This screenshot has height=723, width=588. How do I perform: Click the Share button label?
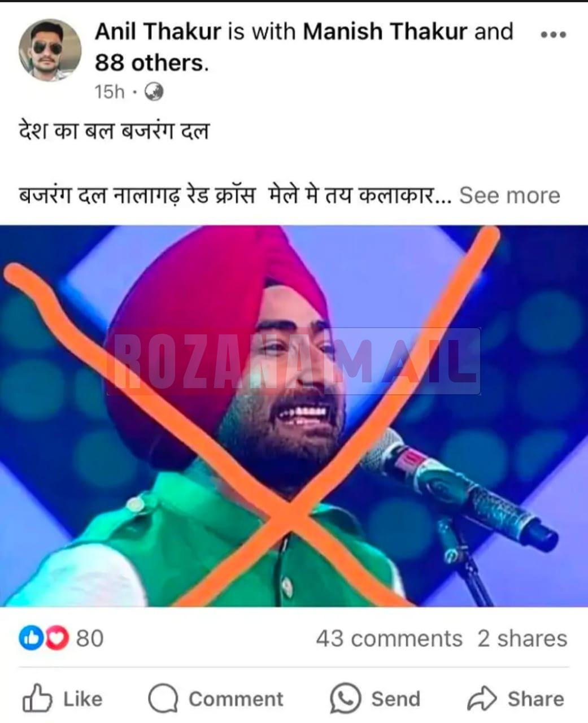(535, 699)
